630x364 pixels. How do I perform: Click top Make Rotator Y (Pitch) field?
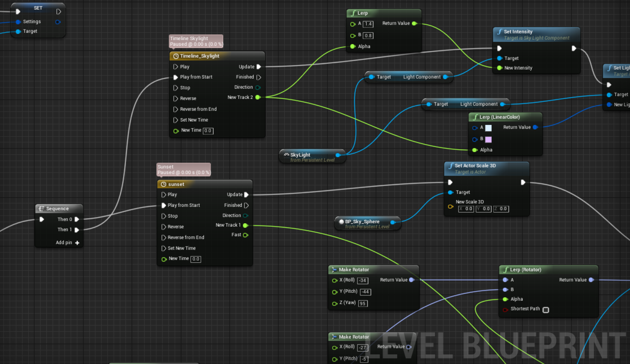(x=365, y=292)
